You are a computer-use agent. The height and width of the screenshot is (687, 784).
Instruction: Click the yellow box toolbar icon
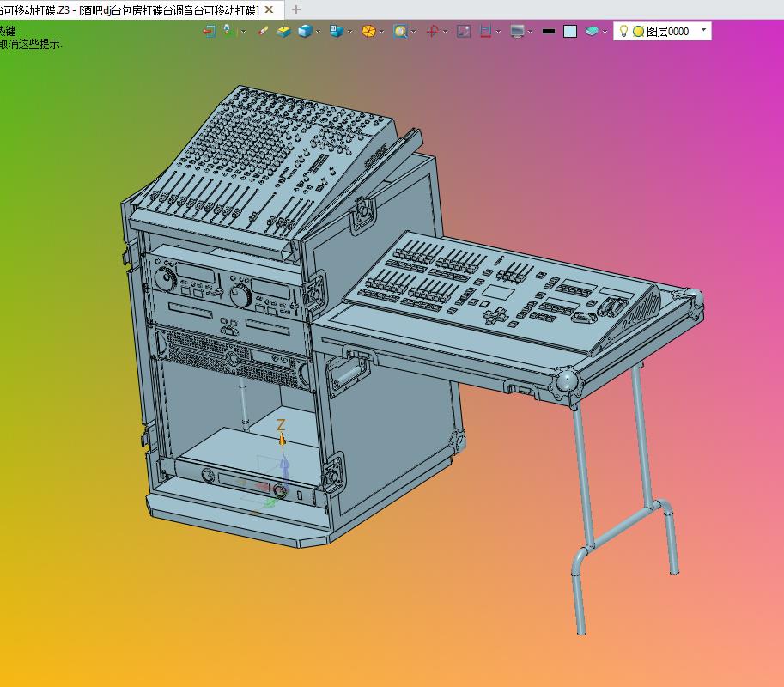(x=283, y=31)
